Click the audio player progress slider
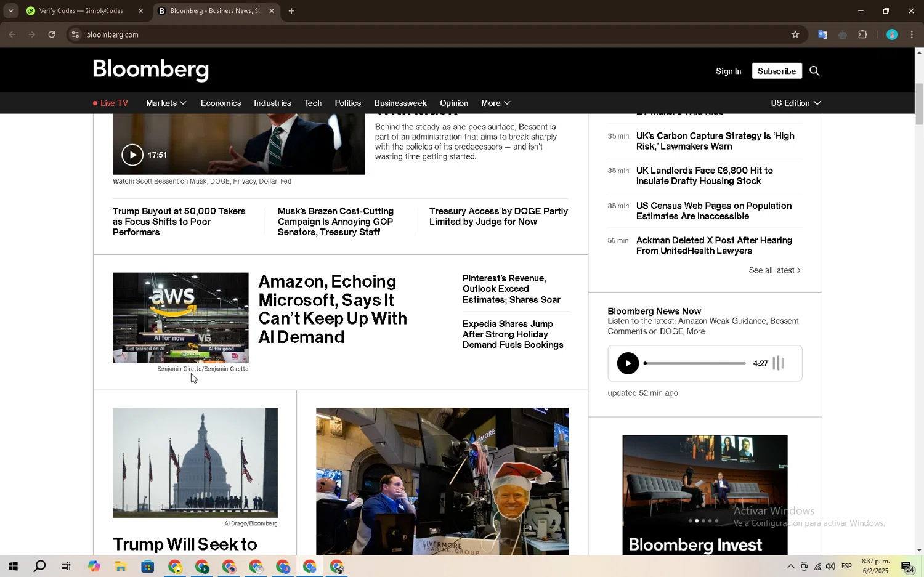Screen dimensions: 924x577 (x=695, y=363)
